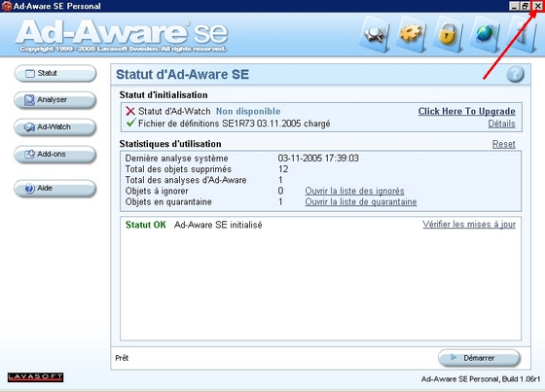This screenshot has height=392, width=545.
Task: Open the globe web update icon
Action: pos(485,35)
